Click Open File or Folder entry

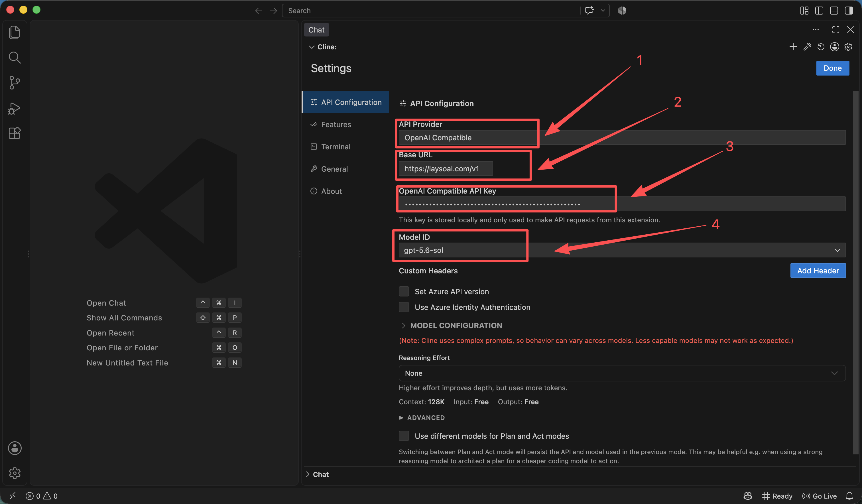click(122, 347)
